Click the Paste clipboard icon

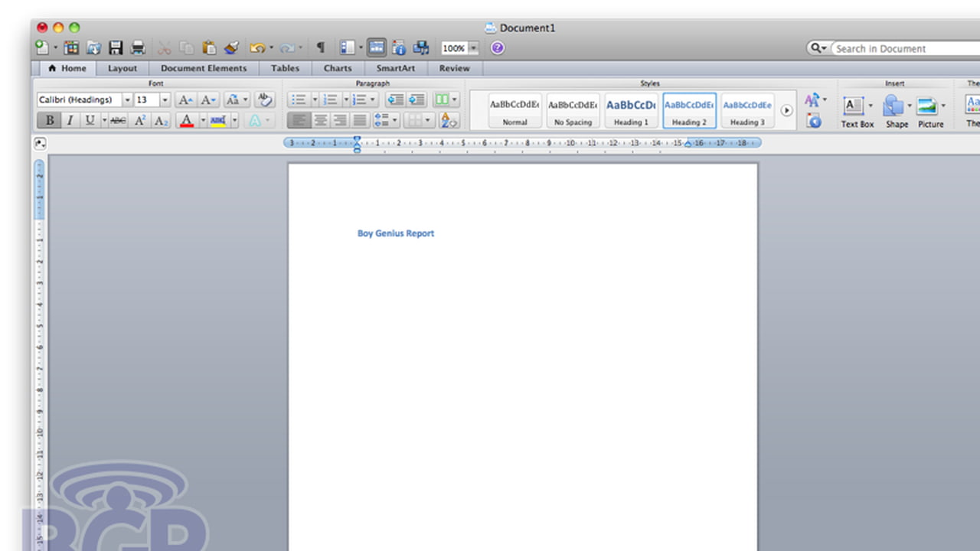(209, 47)
